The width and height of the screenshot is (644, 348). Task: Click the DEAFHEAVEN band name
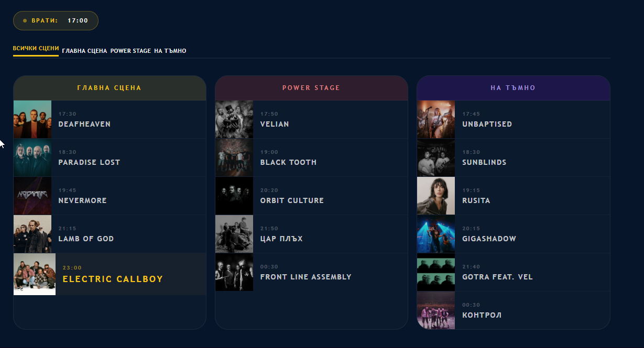click(84, 124)
